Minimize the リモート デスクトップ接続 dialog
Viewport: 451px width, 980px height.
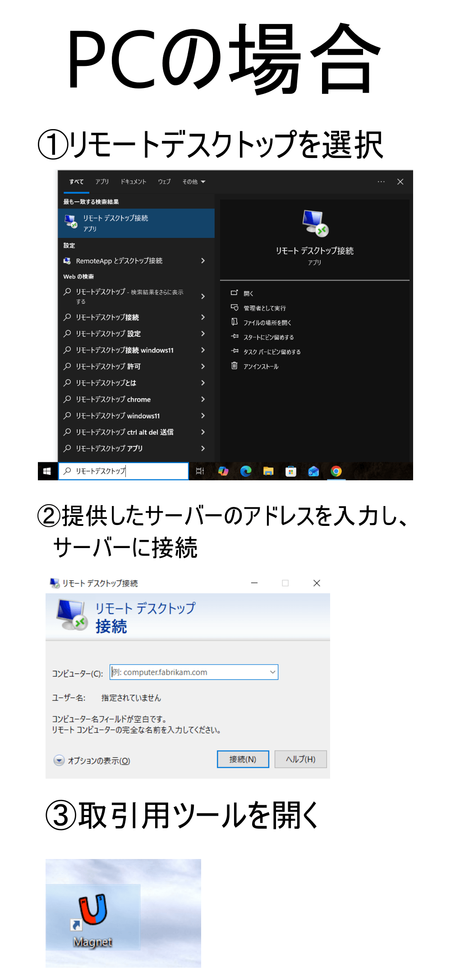(x=254, y=583)
